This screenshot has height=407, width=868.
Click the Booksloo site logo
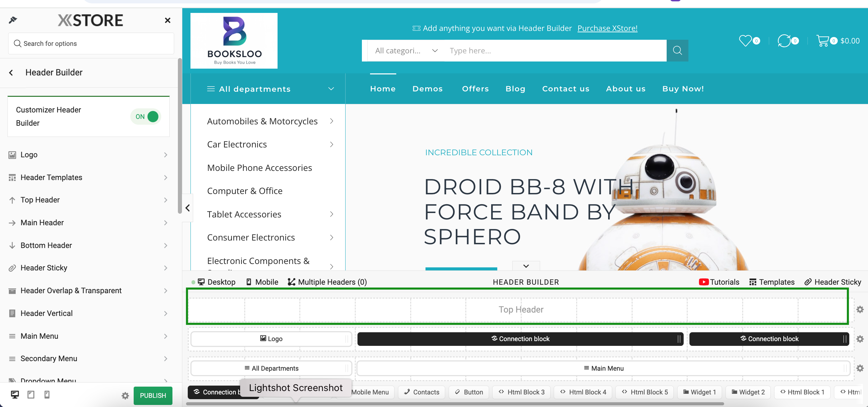click(x=234, y=41)
